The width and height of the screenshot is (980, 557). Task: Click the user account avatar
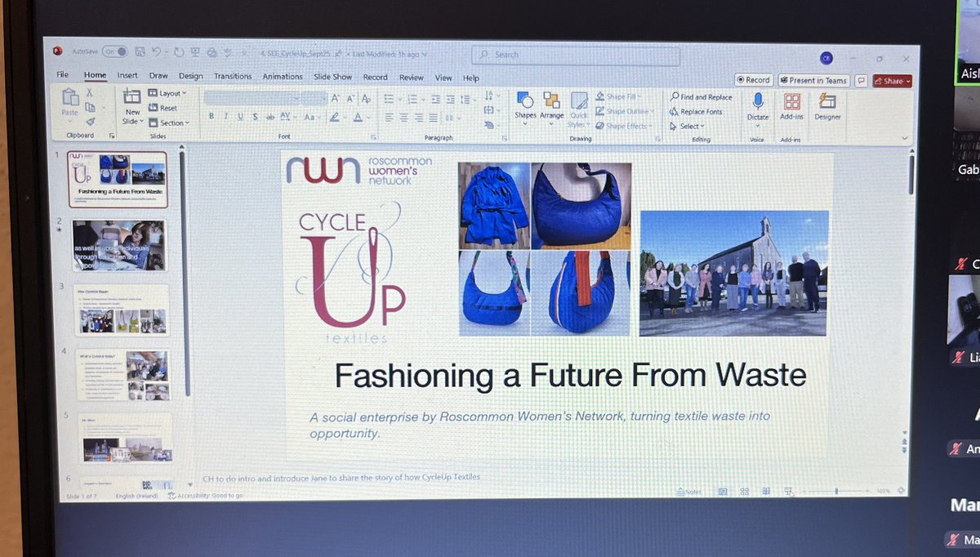pos(826,57)
